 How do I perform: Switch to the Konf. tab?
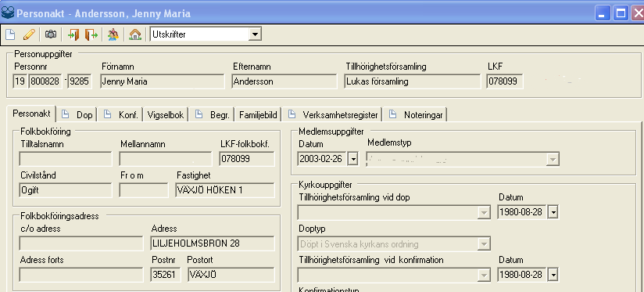122,115
